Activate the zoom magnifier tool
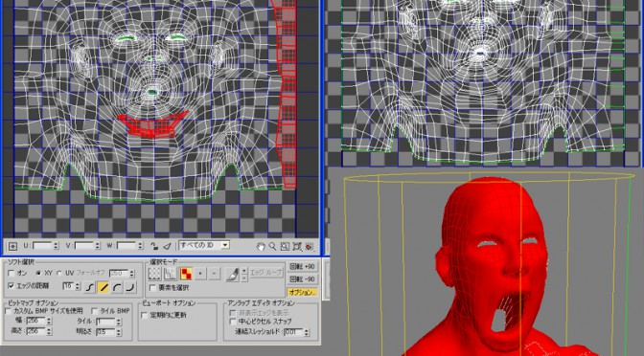644x356 pixels. click(272, 247)
